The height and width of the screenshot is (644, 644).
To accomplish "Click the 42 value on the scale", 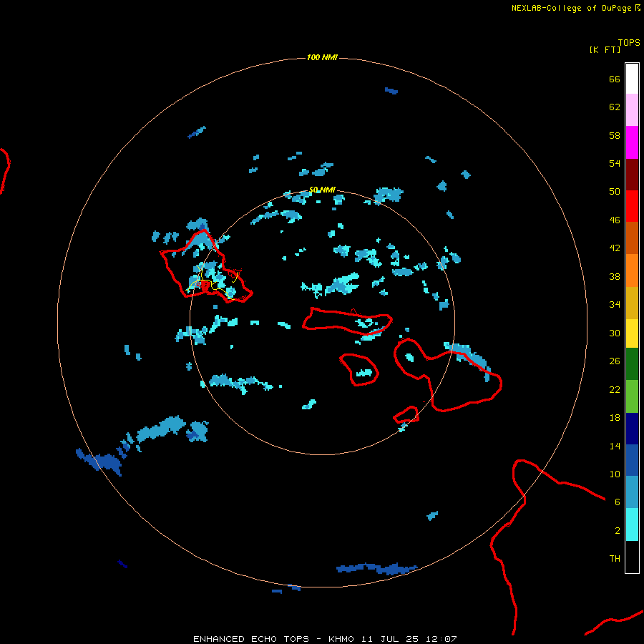I will click(615, 248).
